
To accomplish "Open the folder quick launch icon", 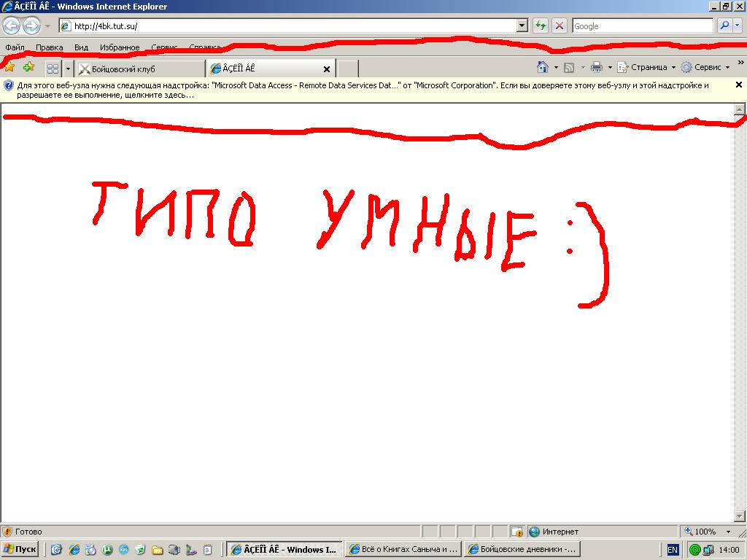I will 158,550.
